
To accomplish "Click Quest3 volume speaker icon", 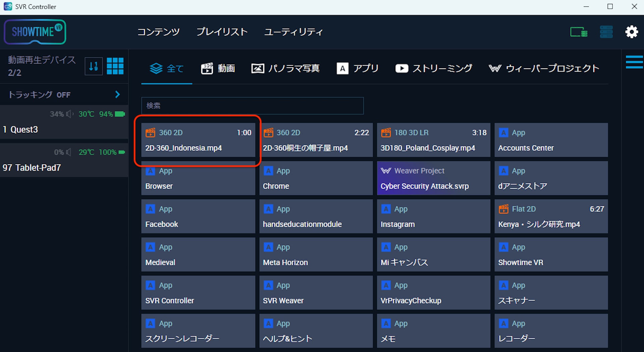I will (x=70, y=114).
